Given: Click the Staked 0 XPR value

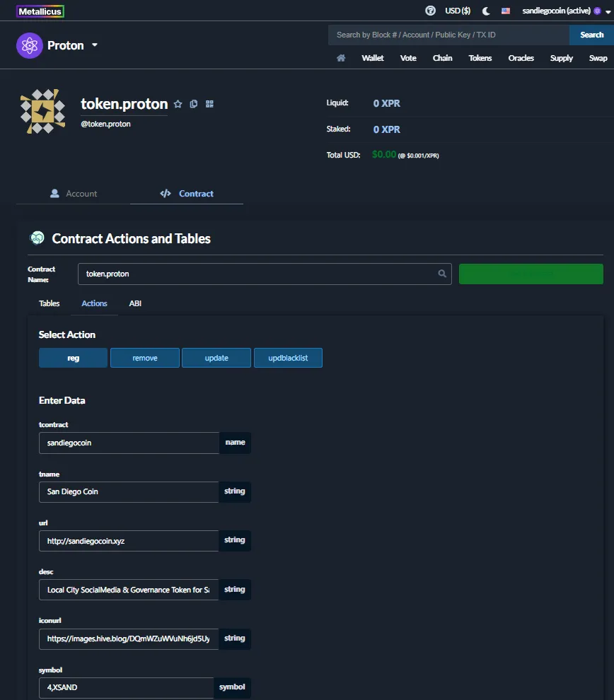Looking at the screenshot, I should [387, 129].
